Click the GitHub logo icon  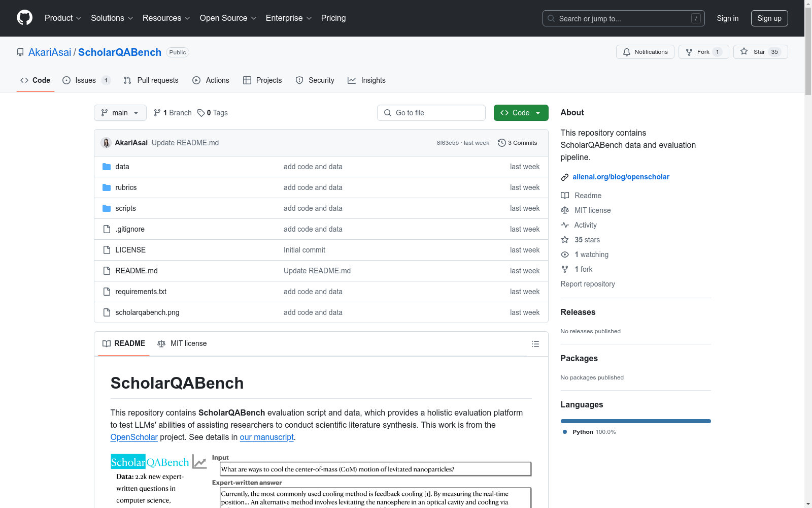[x=24, y=18]
